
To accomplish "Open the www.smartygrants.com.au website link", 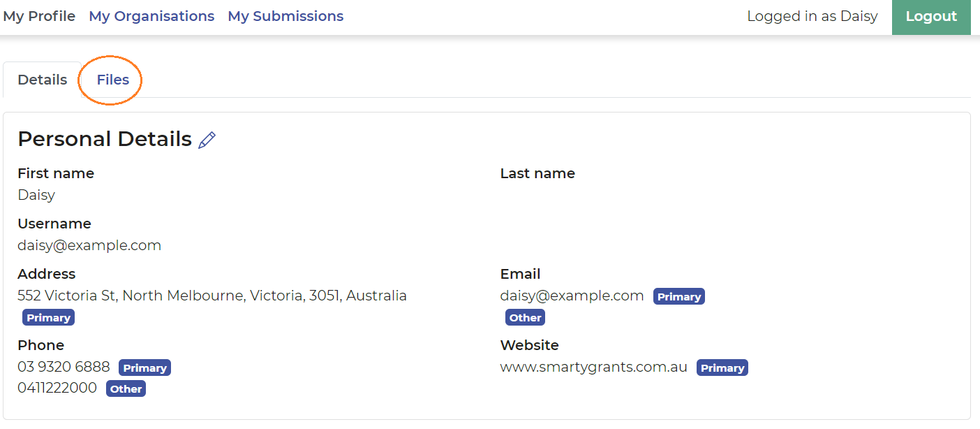I will [x=594, y=367].
